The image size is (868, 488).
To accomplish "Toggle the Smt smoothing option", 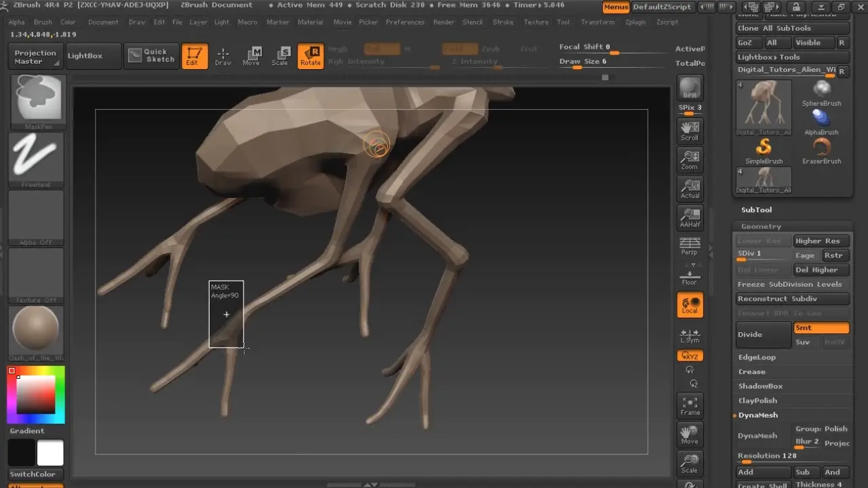I will 821,327.
